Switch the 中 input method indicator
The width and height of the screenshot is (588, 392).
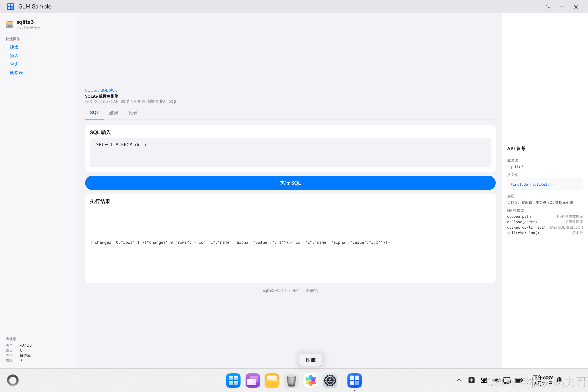tap(472, 380)
